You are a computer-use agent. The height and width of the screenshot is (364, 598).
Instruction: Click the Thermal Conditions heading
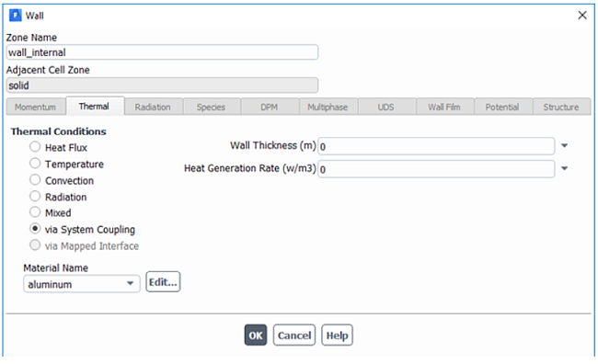(58, 131)
